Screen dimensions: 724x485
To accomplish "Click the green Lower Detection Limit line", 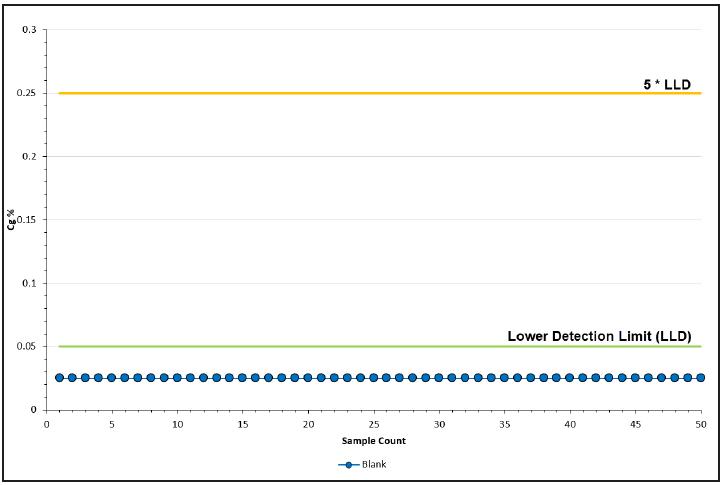I will (380, 346).
